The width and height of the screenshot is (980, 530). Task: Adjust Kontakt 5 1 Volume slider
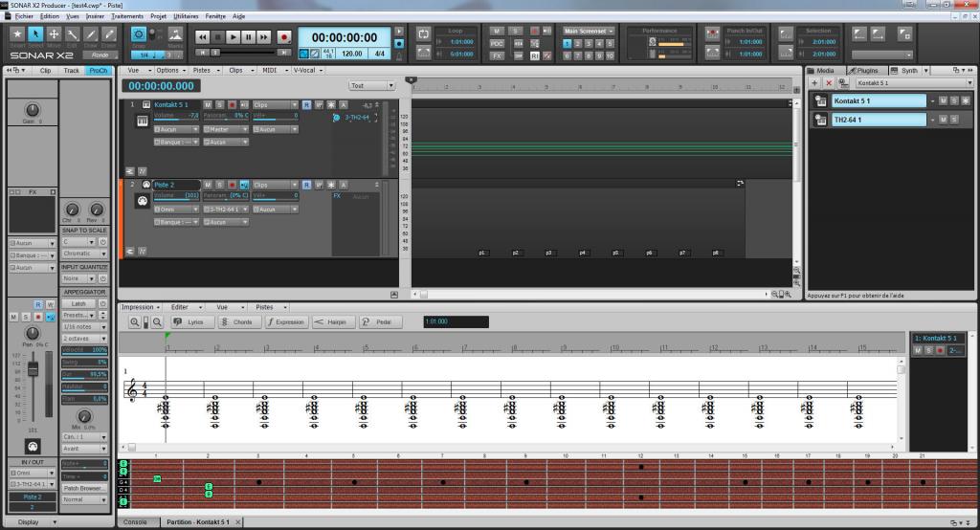(x=176, y=116)
